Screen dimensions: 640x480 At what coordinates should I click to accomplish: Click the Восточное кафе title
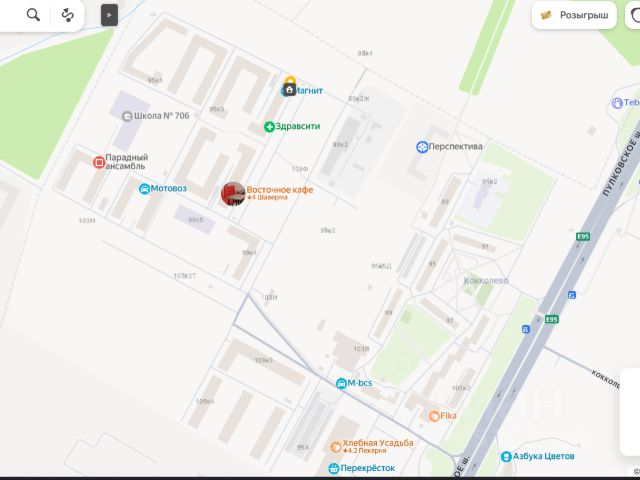(x=280, y=190)
